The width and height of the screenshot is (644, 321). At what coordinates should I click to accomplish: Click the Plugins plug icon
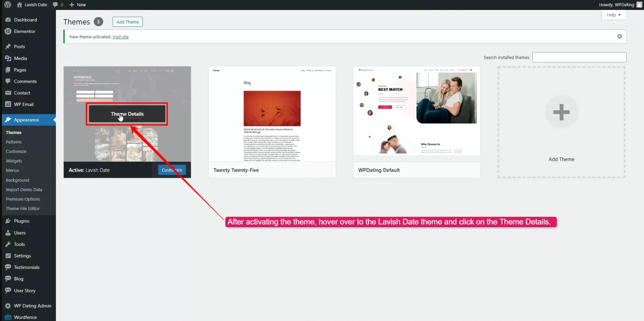8,221
